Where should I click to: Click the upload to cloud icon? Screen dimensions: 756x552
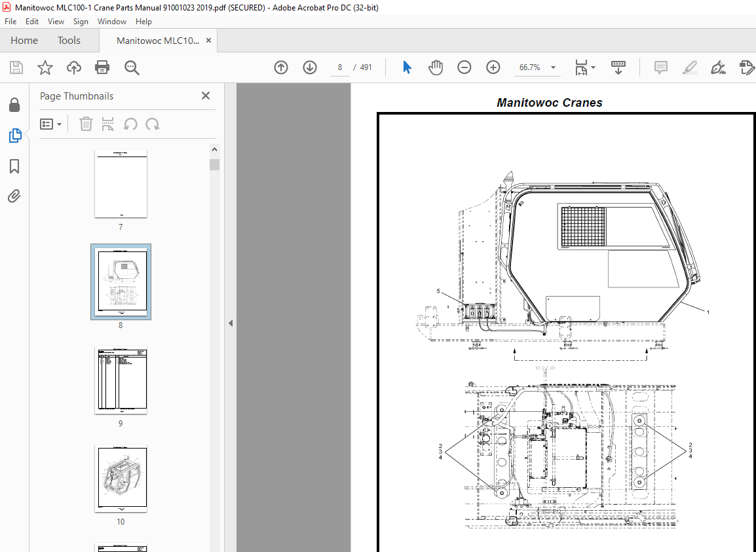(x=74, y=67)
